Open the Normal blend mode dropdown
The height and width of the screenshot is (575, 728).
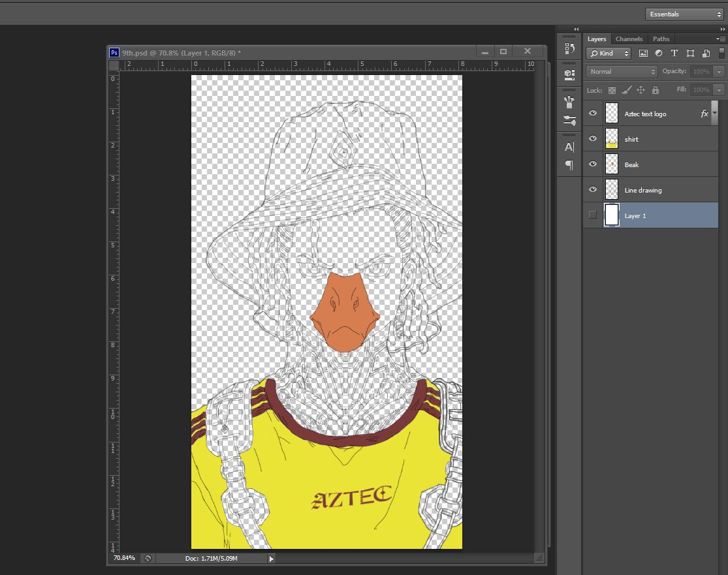point(622,72)
